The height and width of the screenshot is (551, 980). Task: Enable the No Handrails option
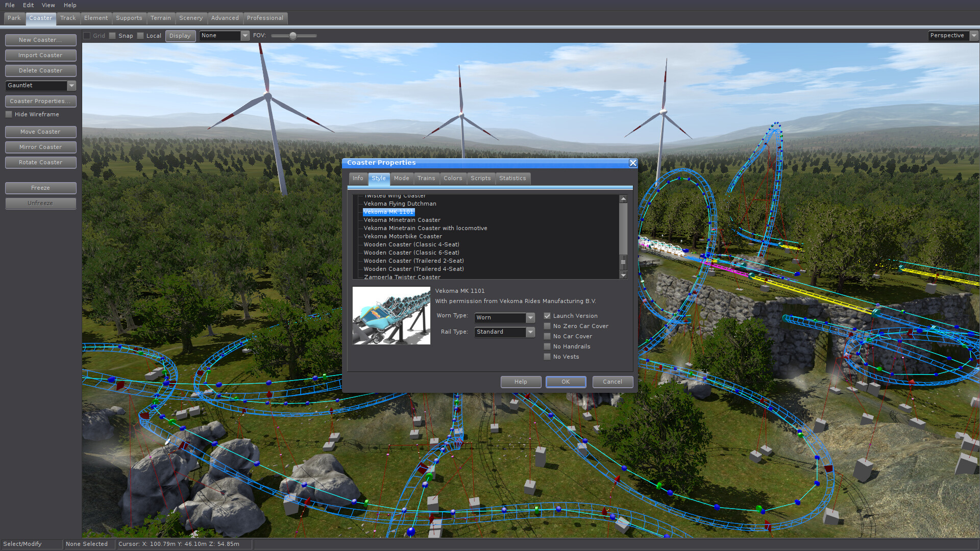[547, 346]
